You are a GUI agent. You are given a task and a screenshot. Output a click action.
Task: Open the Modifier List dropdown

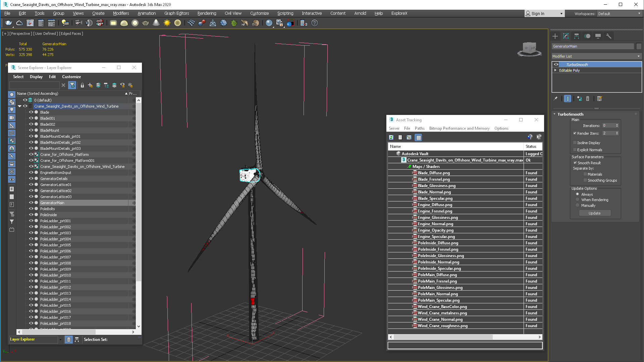pos(596,56)
